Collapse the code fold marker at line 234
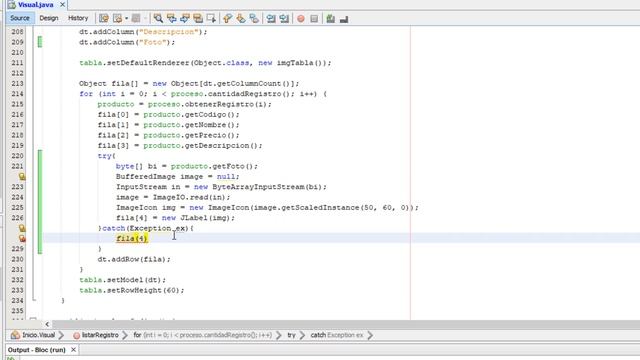This screenshot has width=640, height=360. [x=34, y=300]
